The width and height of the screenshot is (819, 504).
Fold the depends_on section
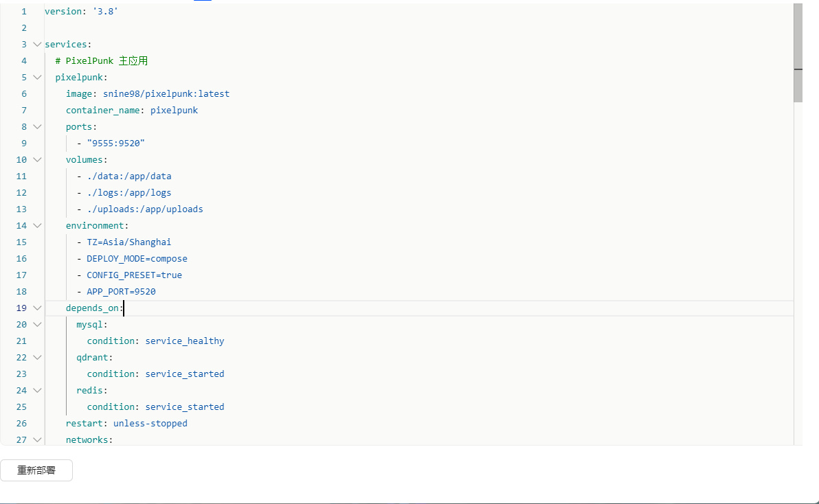[x=37, y=308]
